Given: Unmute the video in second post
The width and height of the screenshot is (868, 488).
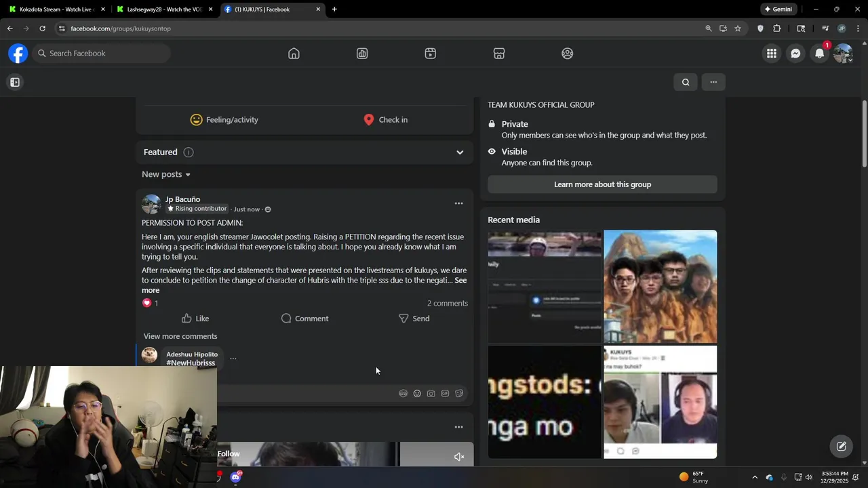Looking at the screenshot, I should point(459,457).
